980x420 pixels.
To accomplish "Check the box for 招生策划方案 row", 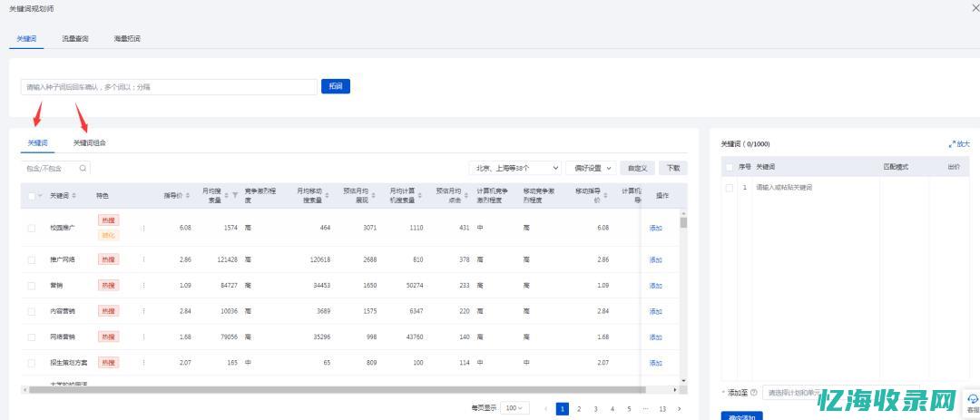I will click(x=31, y=363).
